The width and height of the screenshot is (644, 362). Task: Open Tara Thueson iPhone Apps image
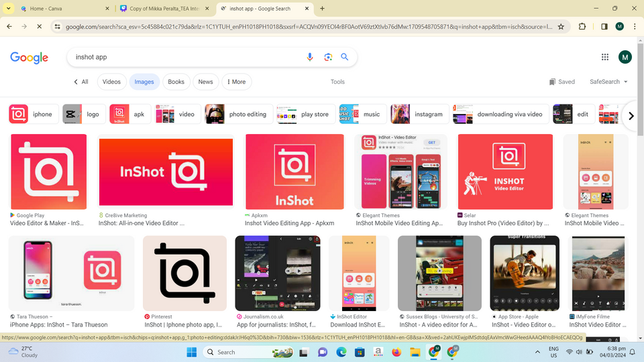coord(72,273)
